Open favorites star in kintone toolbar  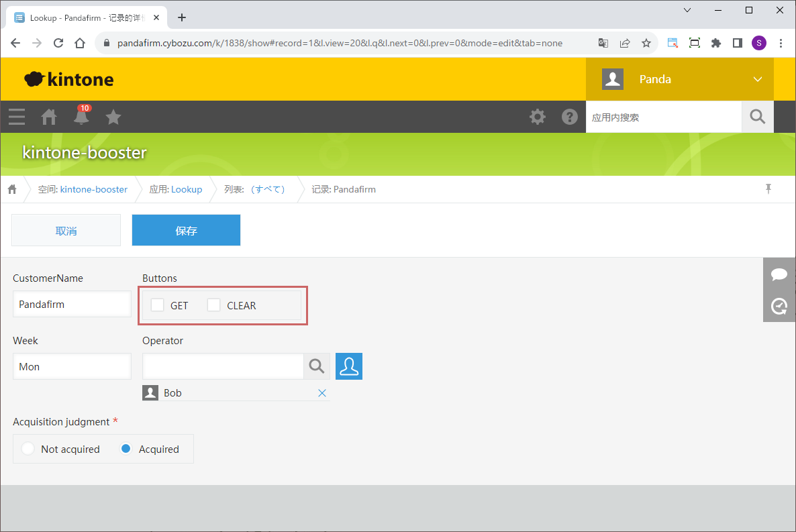(113, 117)
